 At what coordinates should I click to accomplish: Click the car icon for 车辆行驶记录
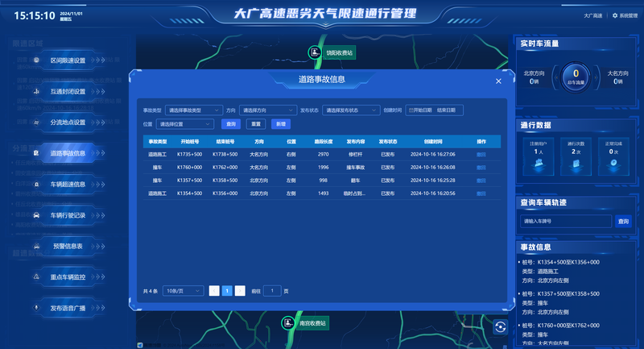click(36, 215)
